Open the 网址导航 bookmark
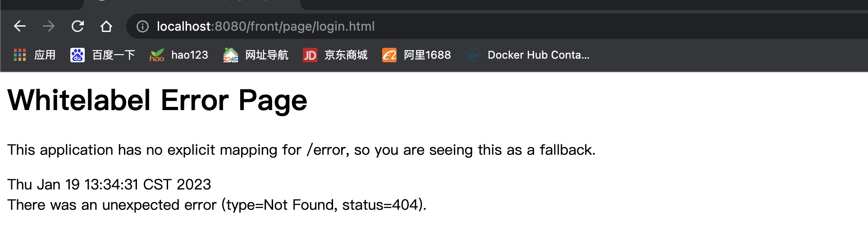 coord(267,55)
